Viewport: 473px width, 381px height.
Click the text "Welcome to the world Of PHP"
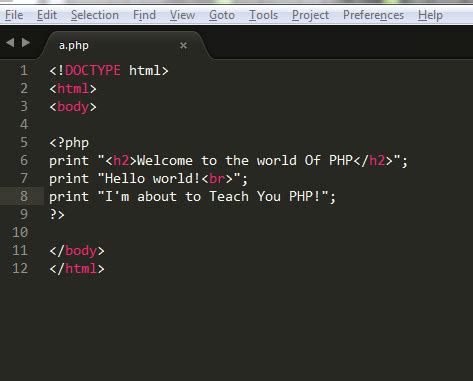click(245, 160)
